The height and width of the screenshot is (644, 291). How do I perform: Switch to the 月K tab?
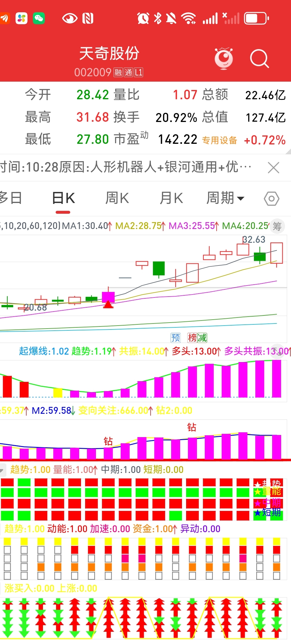(171, 199)
